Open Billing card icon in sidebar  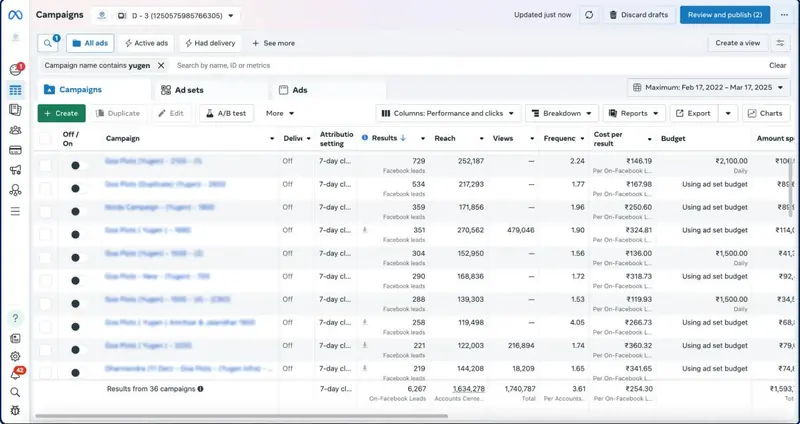click(15, 151)
